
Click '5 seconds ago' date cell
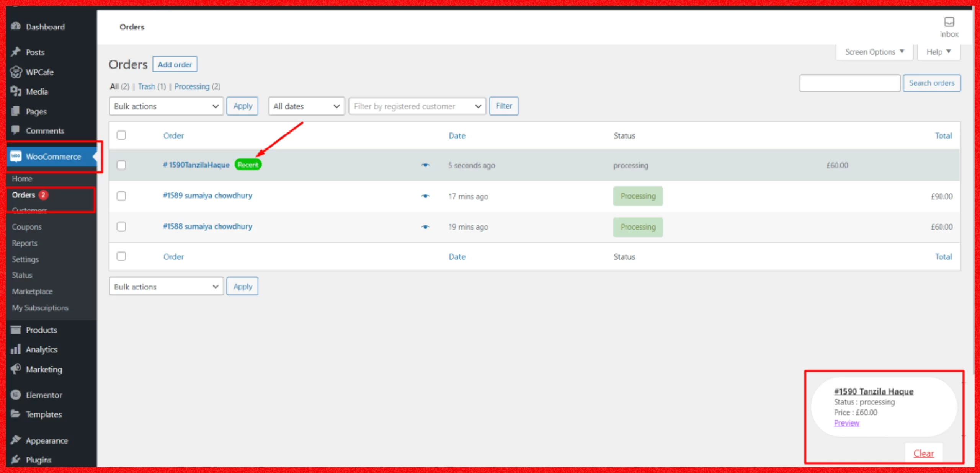pos(472,165)
